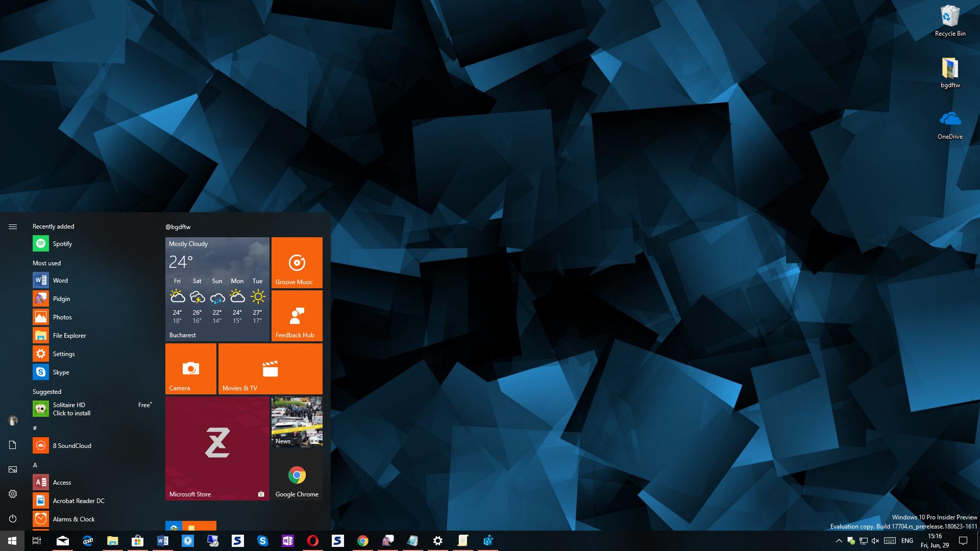The image size is (980, 551).
Task: Open Mail app from the taskbar
Action: [63, 541]
